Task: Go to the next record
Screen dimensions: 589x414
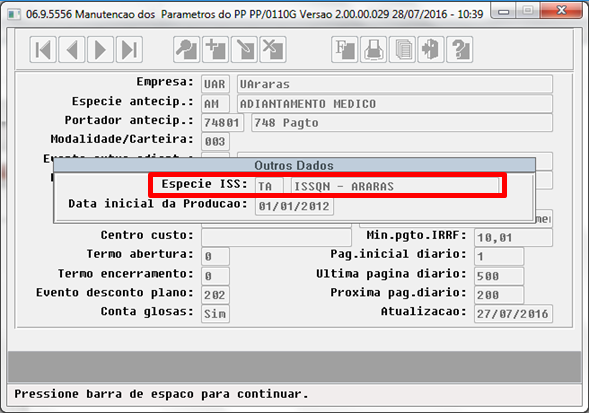Action: pyautogui.click(x=100, y=49)
